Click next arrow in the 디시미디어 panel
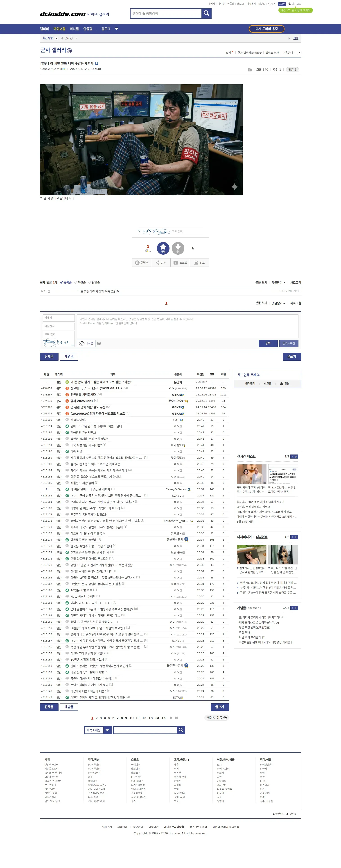Screen dimensions: 341x868 (x=296, y=537)
